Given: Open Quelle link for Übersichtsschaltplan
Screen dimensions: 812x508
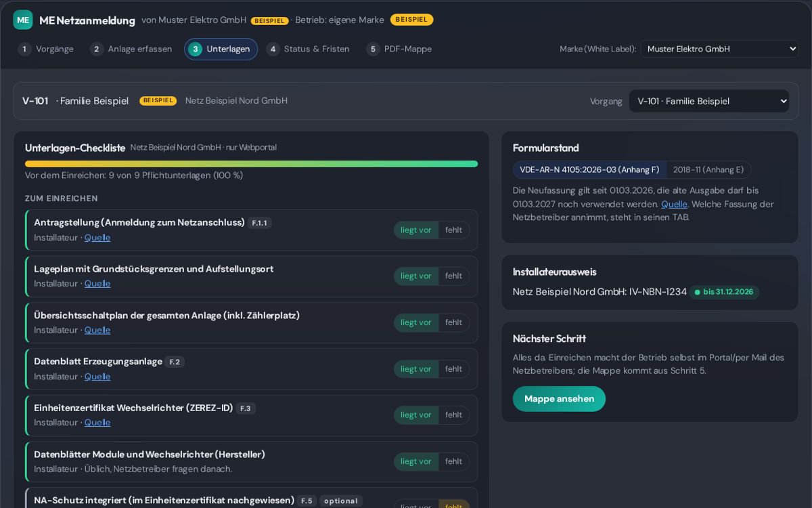Looking at the screenshot, I should [x=97, y=330].
